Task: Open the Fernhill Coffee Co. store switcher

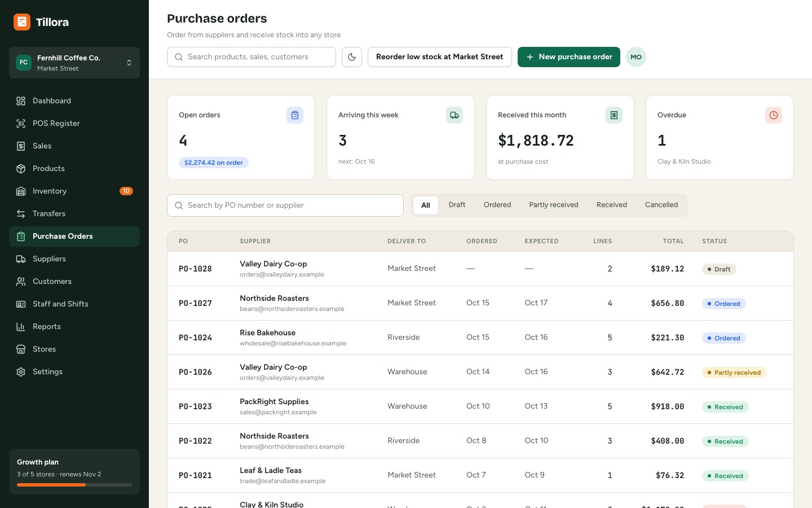Action: (x=74, y=63)
